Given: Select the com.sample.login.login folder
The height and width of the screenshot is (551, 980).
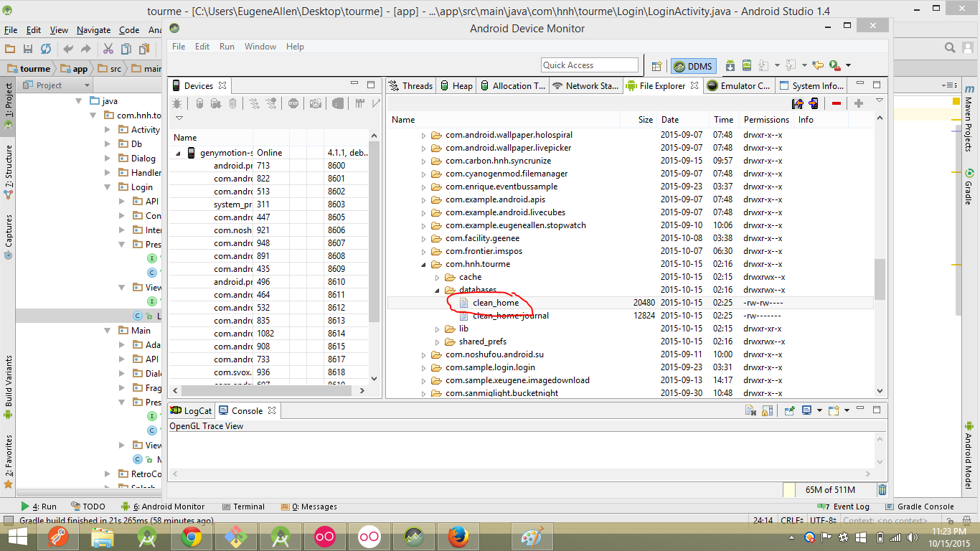Looking at the screenshot, I should tap(490, 367).
